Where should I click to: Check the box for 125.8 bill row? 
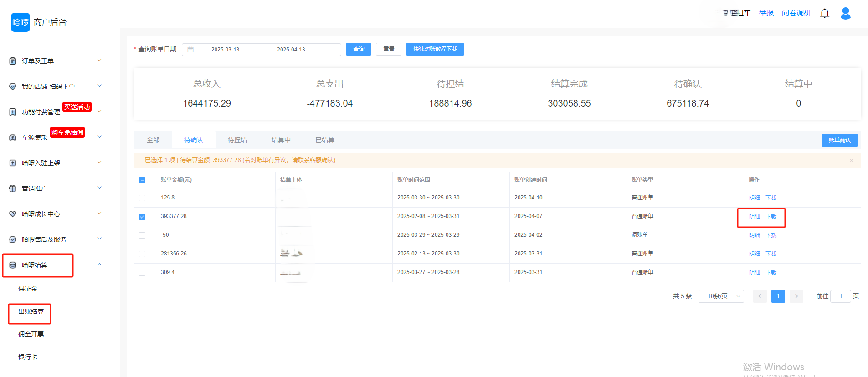coord(142,198)
